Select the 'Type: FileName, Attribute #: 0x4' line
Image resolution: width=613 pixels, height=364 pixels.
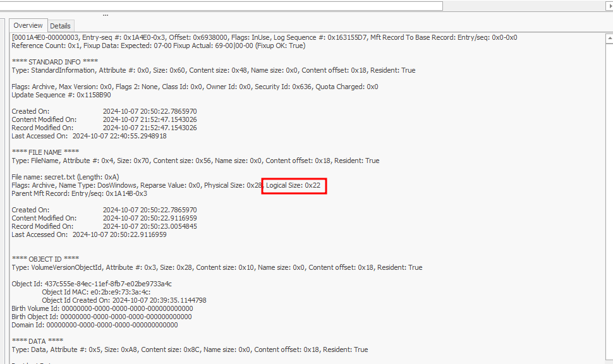pyautogui.click(x=195, y=161)
